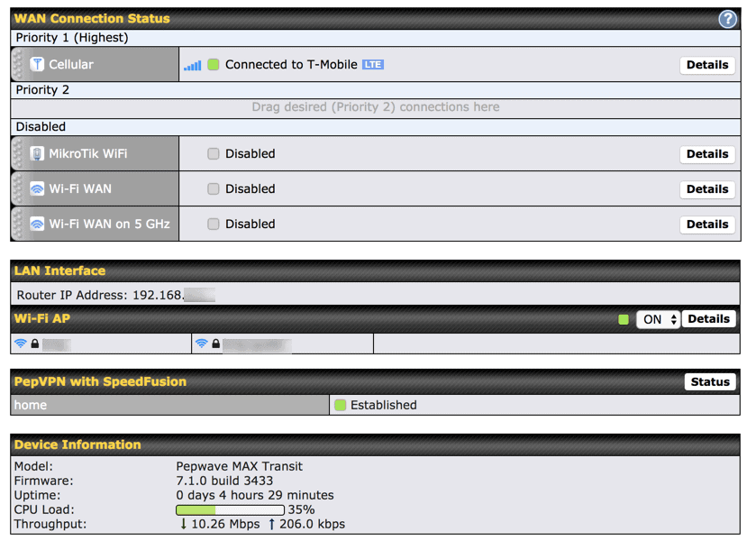Click the 10.26 Mbps download value
This screenshot has width=756, height=550.
coord(225,525)
